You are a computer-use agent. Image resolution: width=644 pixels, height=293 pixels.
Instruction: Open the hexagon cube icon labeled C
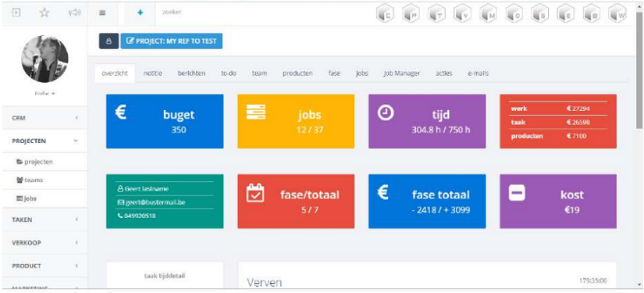point(385,14)
